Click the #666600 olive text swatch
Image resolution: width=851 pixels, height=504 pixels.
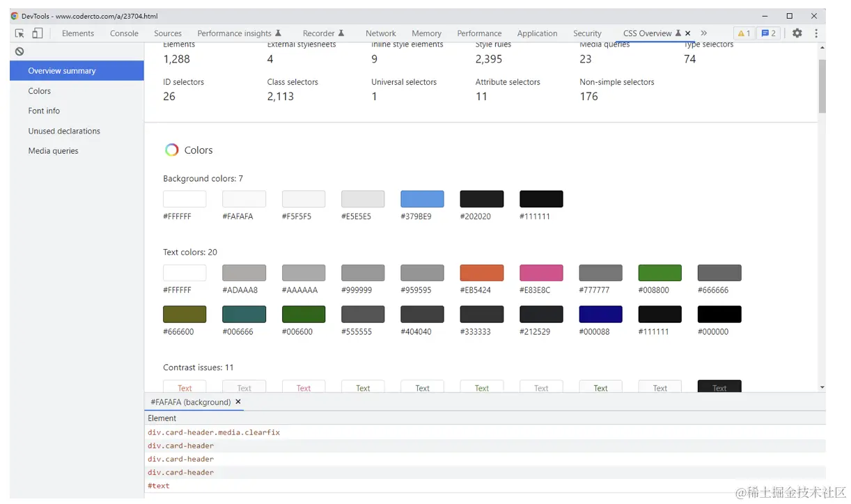pos(185,314)
